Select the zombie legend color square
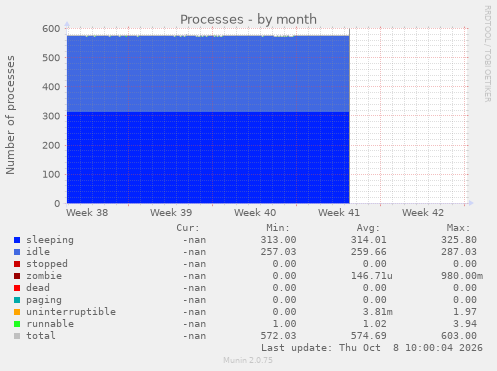The width and height of the screenshot is (497, 371). (17, 276)
